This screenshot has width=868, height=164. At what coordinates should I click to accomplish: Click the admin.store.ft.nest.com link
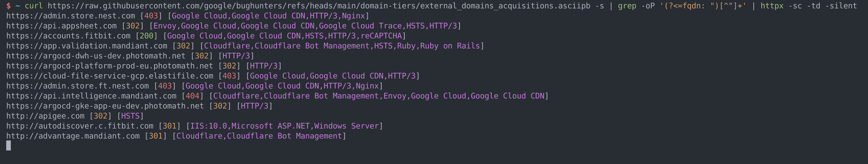point(77,86)
